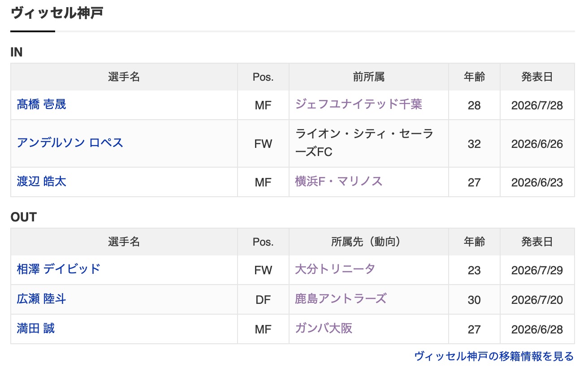Visit ガンバ大阪 team link
This screenshot has height=372, width=588.
[324, 329]
